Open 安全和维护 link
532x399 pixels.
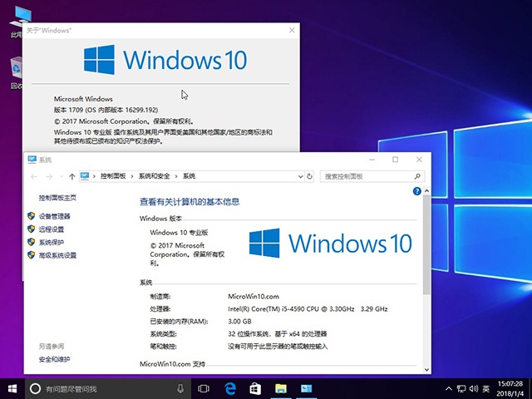(54, 359)
